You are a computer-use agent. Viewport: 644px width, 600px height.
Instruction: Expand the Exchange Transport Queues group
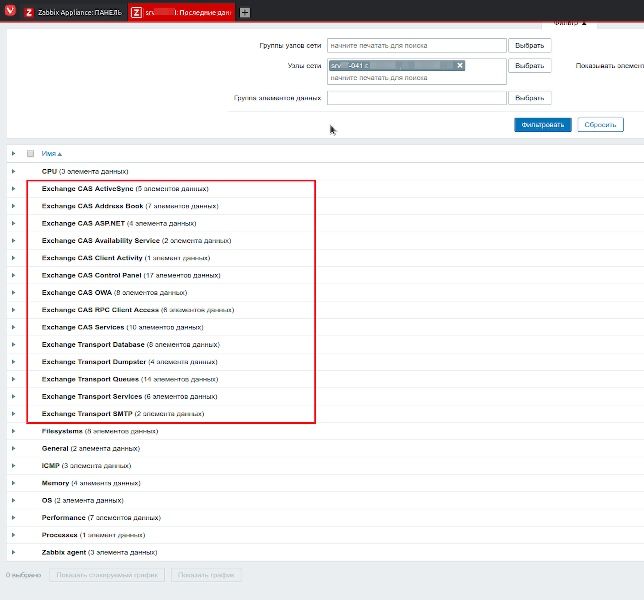point(14,379)
